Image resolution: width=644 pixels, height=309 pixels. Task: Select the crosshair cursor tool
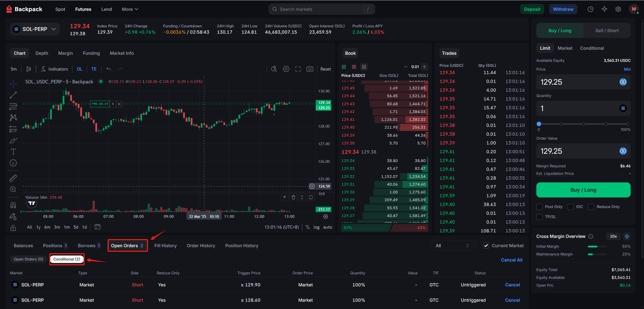pos(13,84)
